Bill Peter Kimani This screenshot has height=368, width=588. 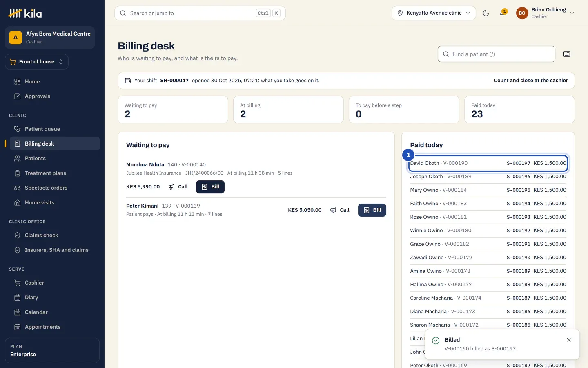(x=372, y=210)
